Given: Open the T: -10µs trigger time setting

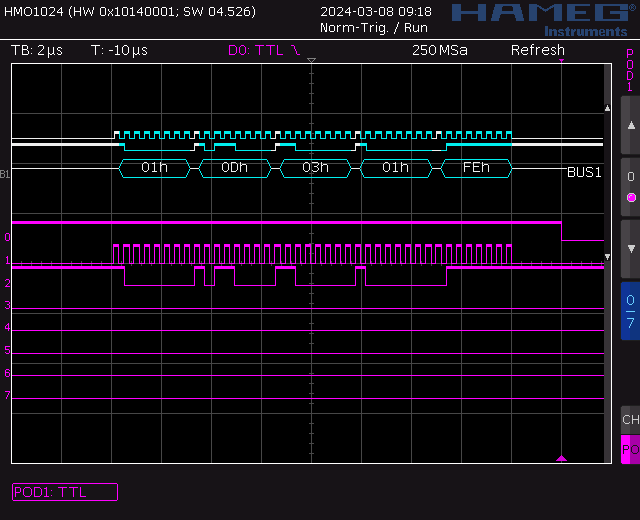Looking at the screenshot, I should click(119, 50).
